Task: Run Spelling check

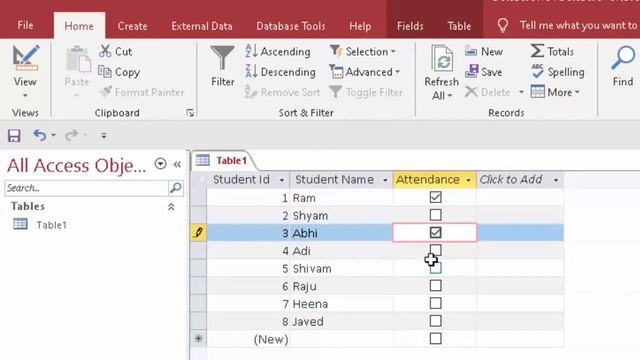Action: coord(558,72)
